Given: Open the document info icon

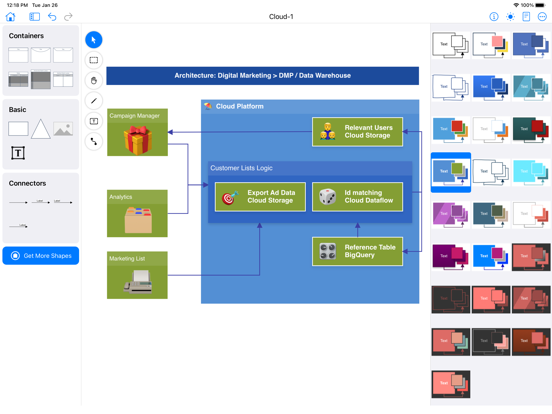Looking at the screenshot, I should pyautogui.click(x=494, y=17).
